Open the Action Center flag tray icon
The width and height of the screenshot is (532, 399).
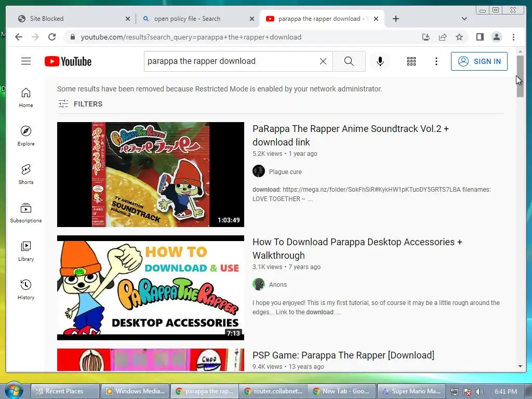coord(467,392)
